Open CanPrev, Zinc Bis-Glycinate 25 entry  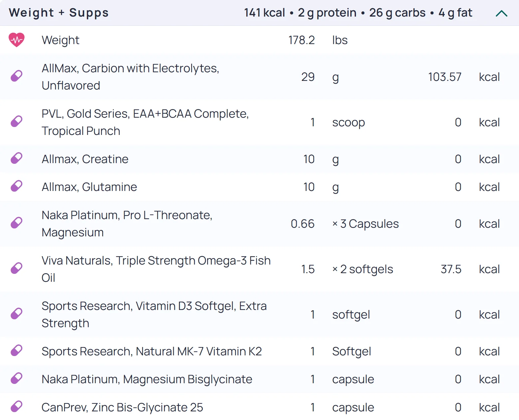point(122,407)
